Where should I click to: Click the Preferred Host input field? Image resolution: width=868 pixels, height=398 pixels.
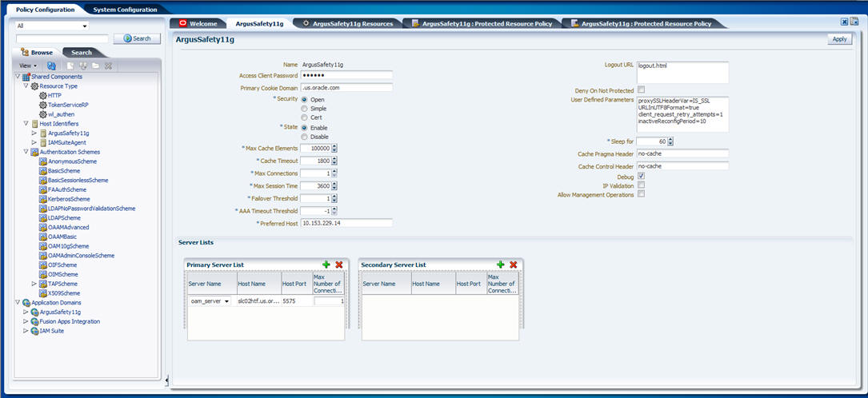click(346, 223)
